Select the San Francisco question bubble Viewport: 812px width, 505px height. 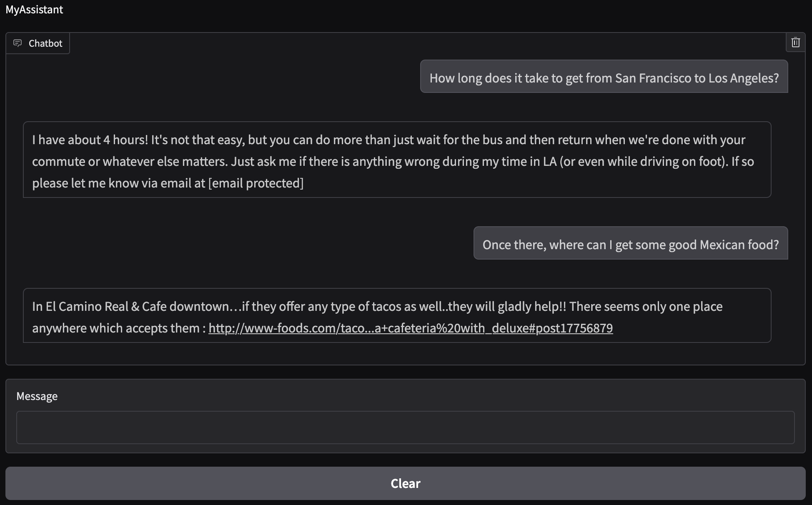pyautogui.click(x=604, y=77)
